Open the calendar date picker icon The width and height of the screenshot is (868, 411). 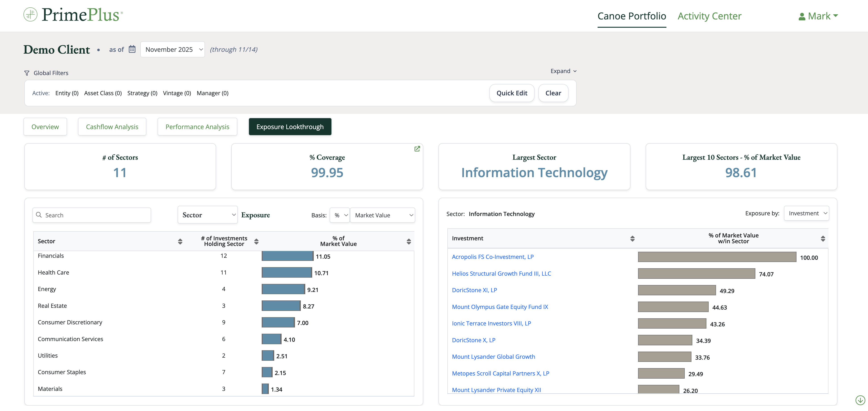[x=132, y=49]
